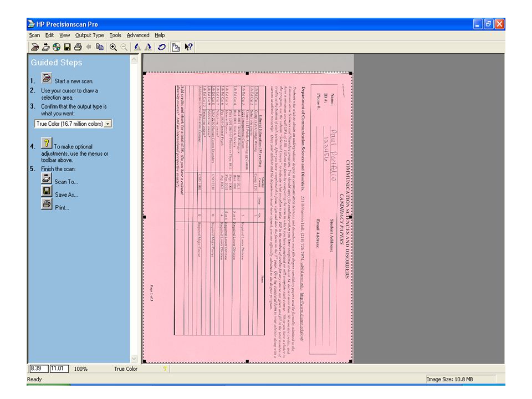The width and height of the screenshot is (532, 399).
Task: Click the 'Save As...' text link
Action: click(66, 195)
